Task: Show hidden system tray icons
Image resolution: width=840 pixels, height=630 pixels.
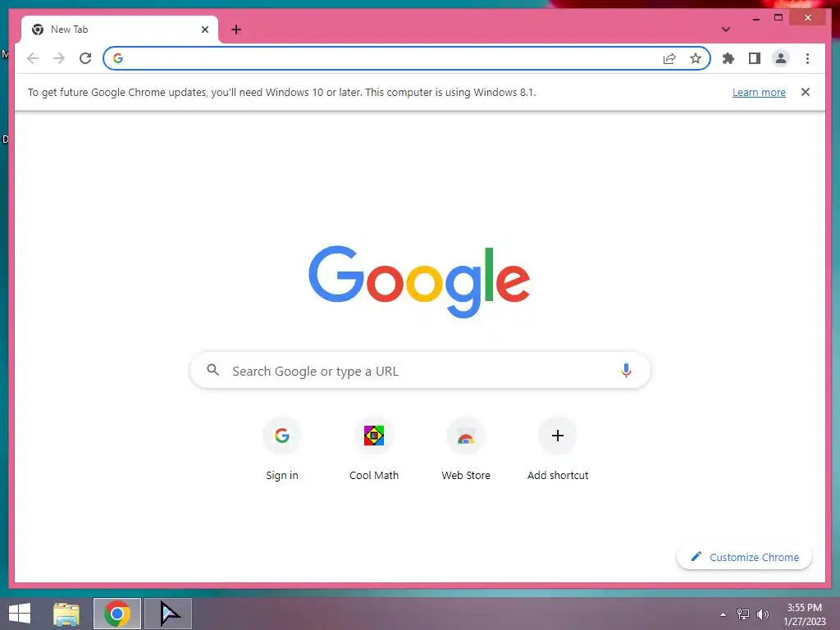Action: (x=724, y=614)
